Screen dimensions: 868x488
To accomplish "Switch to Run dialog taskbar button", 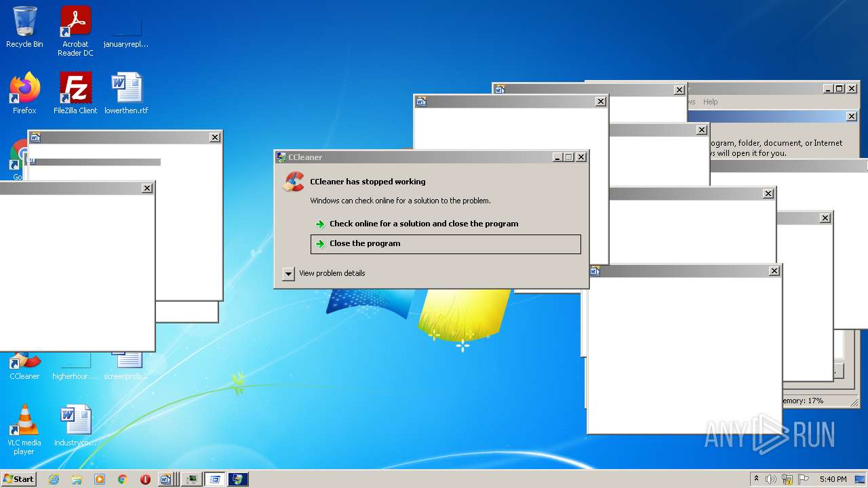I will [215, 479].
